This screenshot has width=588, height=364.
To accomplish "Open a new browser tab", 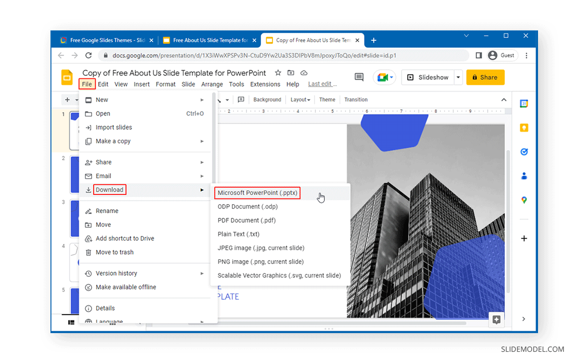I will point(373,40).
